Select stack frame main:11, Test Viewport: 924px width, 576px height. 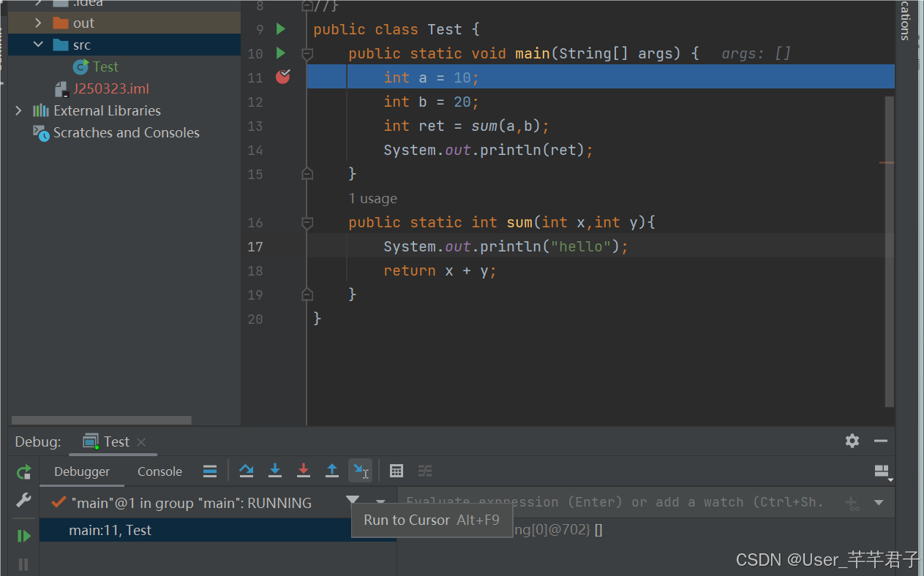[218, 531]
